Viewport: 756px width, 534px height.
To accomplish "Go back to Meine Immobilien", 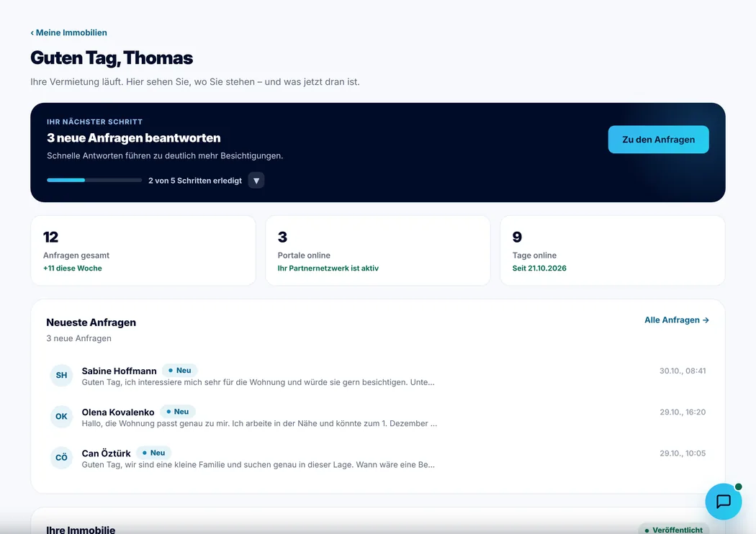I will pos(68,33).
